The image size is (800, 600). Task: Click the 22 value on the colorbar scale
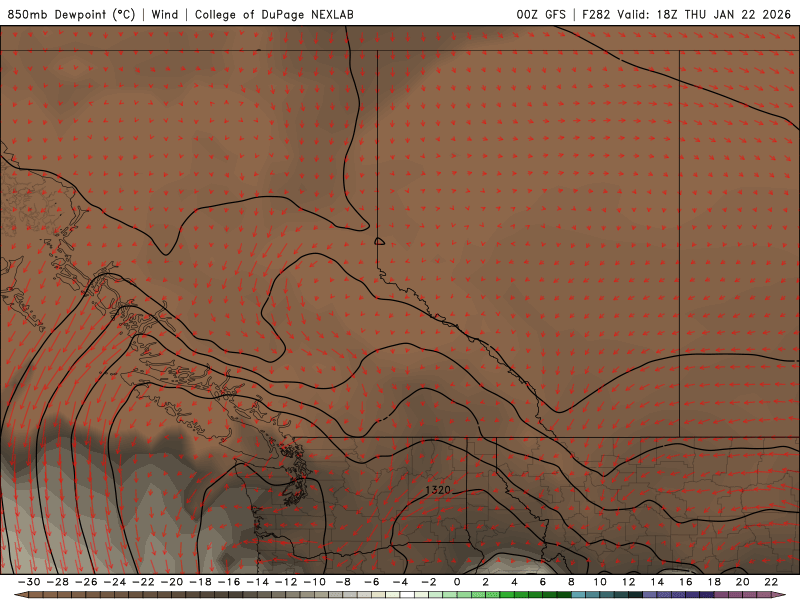(x=771, y=582)
